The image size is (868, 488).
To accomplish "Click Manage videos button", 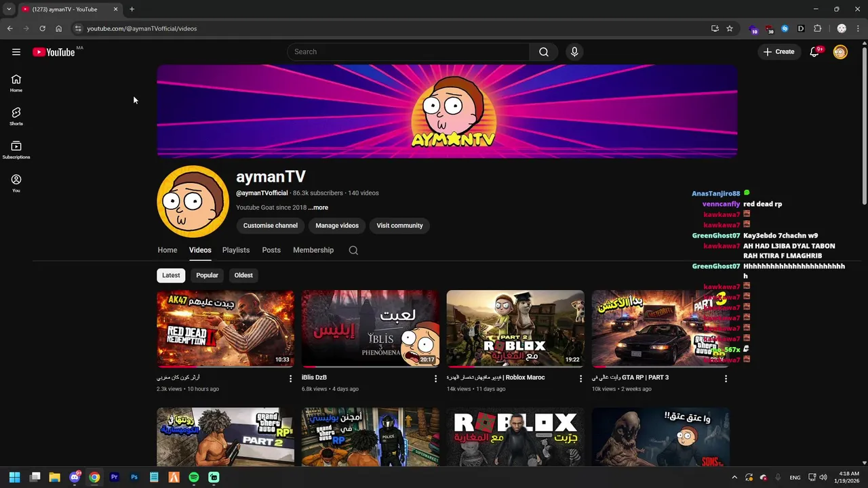I will pos(337,226).
